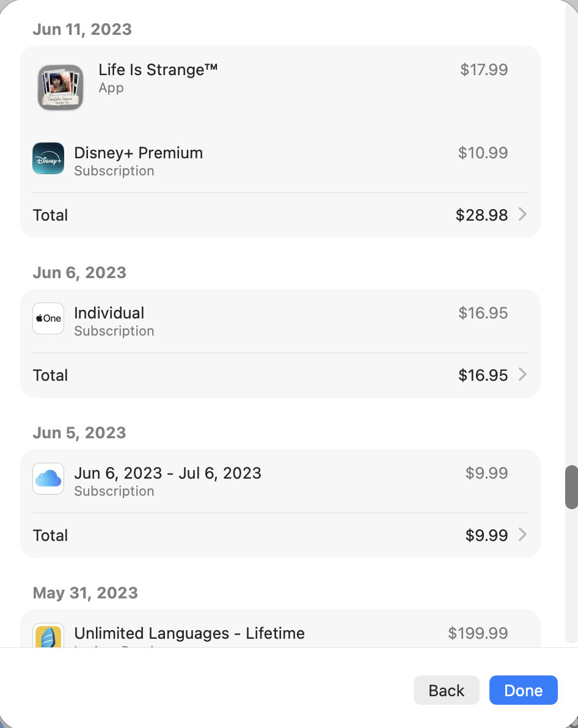578x728 pixels.
Task: Click the vertical scrollbar thumb
Action: pos(571,487)
